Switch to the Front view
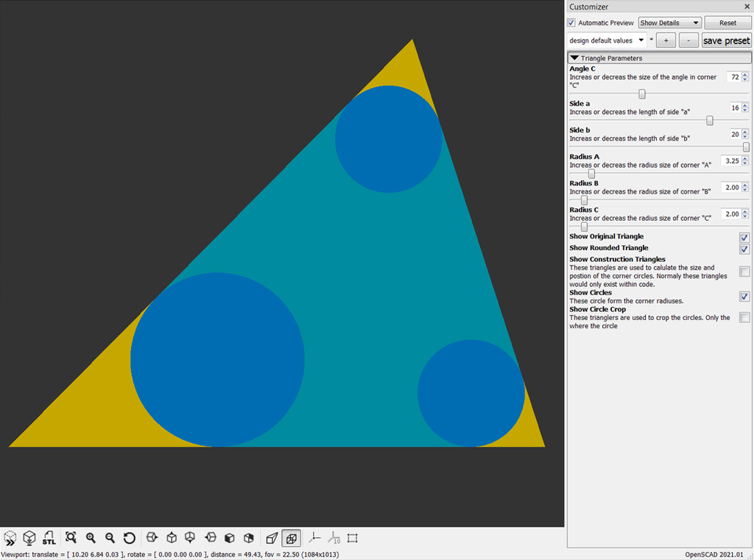 230,538
